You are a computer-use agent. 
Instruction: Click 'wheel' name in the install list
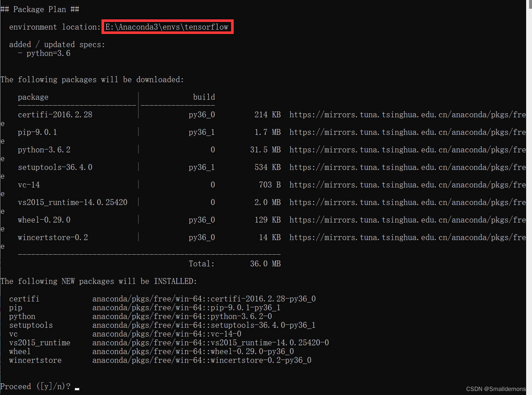coord(20,352)
